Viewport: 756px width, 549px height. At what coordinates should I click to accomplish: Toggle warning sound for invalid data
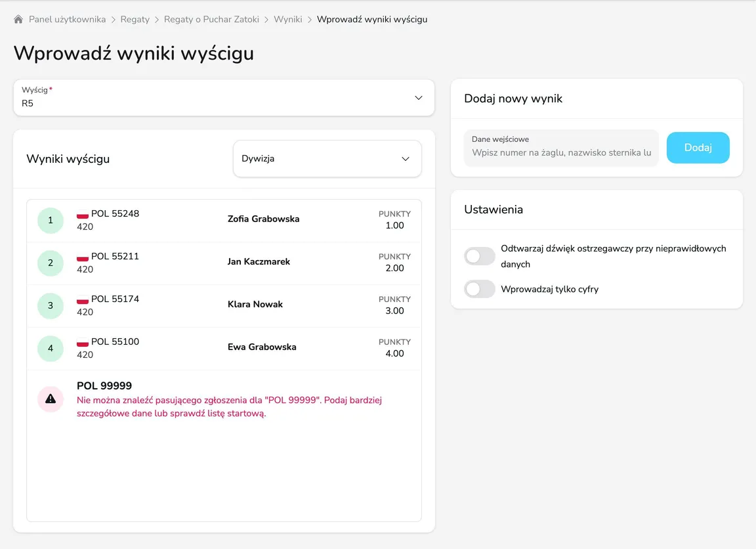tap(479, 256)
